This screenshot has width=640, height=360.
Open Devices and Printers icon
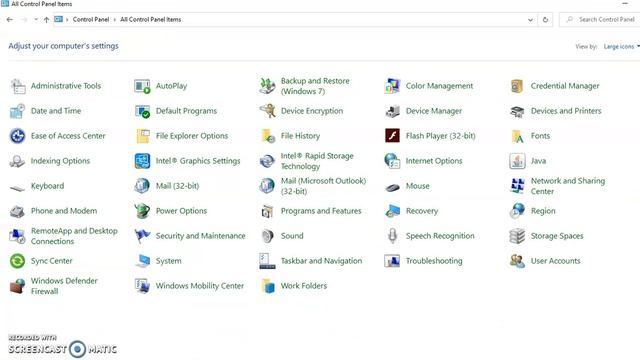coord(517,111)
